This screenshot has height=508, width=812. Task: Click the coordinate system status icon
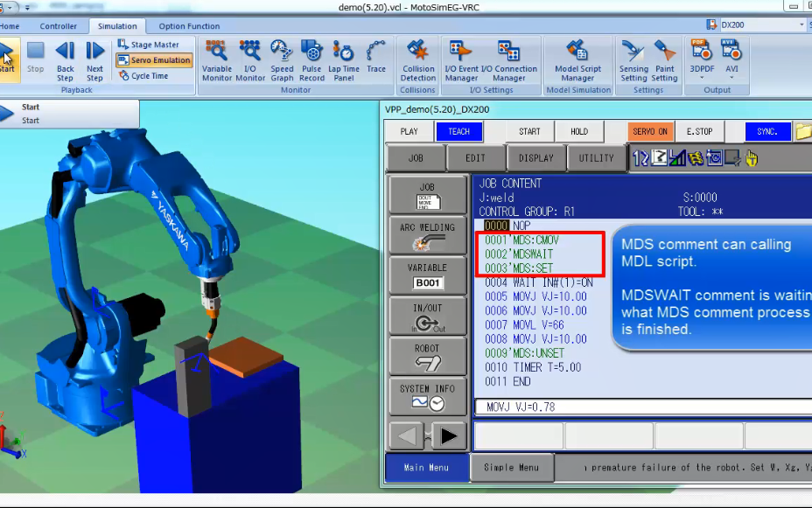click(x=659, y=157)
